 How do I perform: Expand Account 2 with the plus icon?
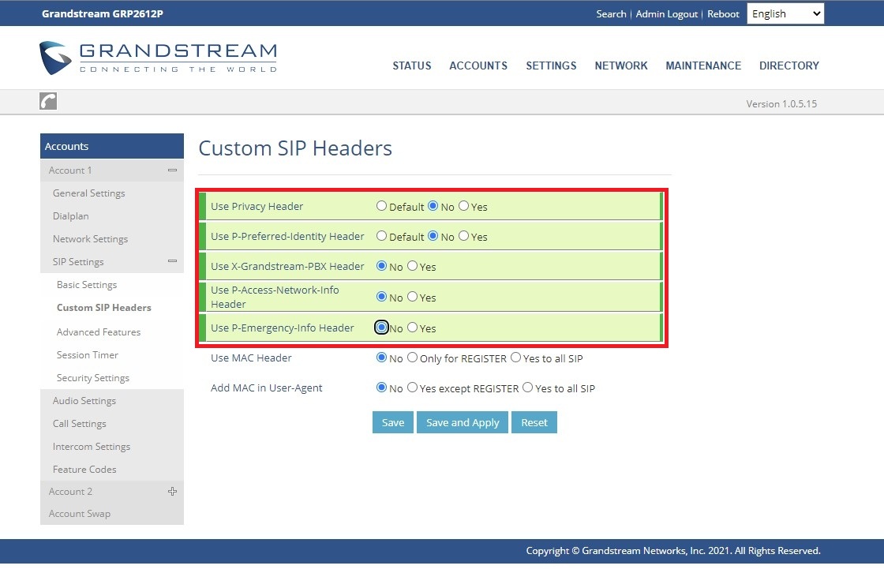(172, 492)
